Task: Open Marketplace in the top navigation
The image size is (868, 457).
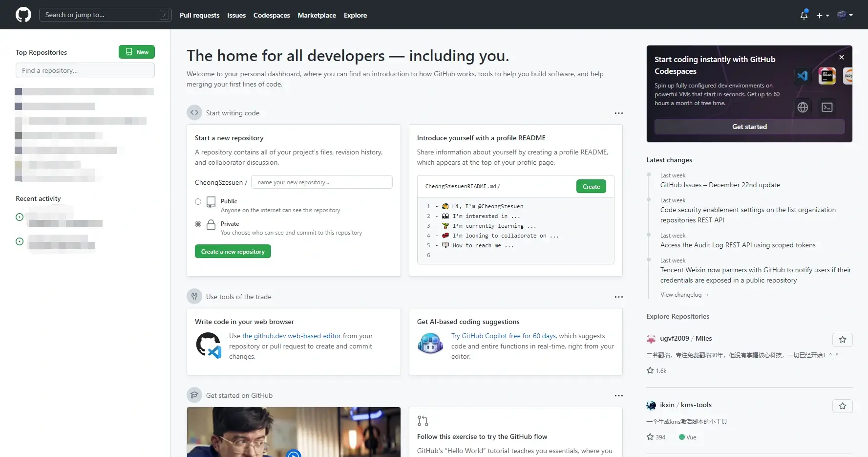Action: point(317,15)
